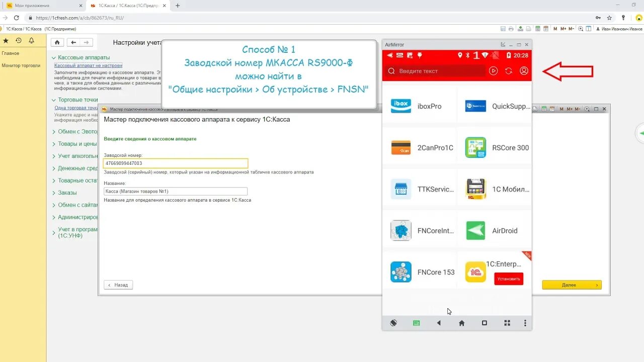Bookmark this page with the star icon
The image size is (644, 362).
pyautogui.click(x=609, y=18)
